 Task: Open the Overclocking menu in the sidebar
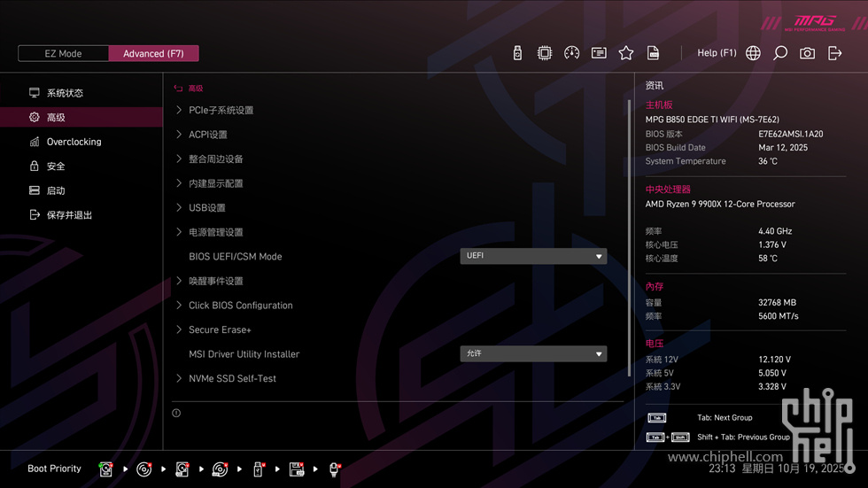pos(74,142)
